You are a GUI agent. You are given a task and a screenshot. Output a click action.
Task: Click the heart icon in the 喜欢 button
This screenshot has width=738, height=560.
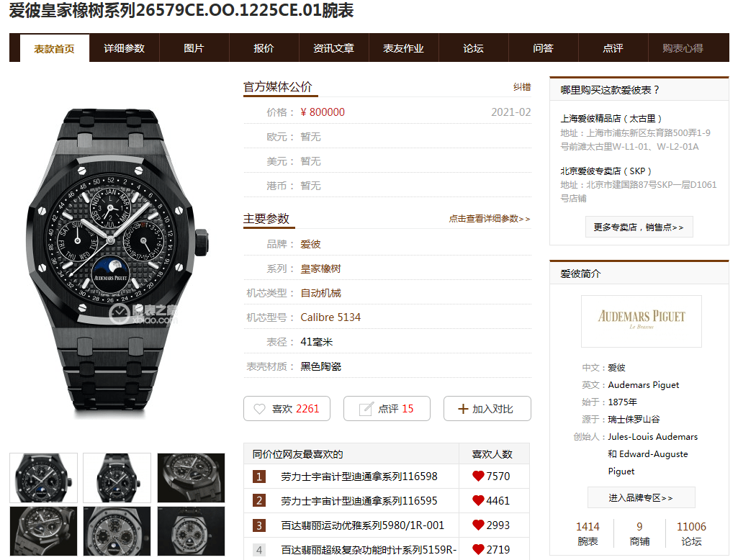(x=259, y=409)
